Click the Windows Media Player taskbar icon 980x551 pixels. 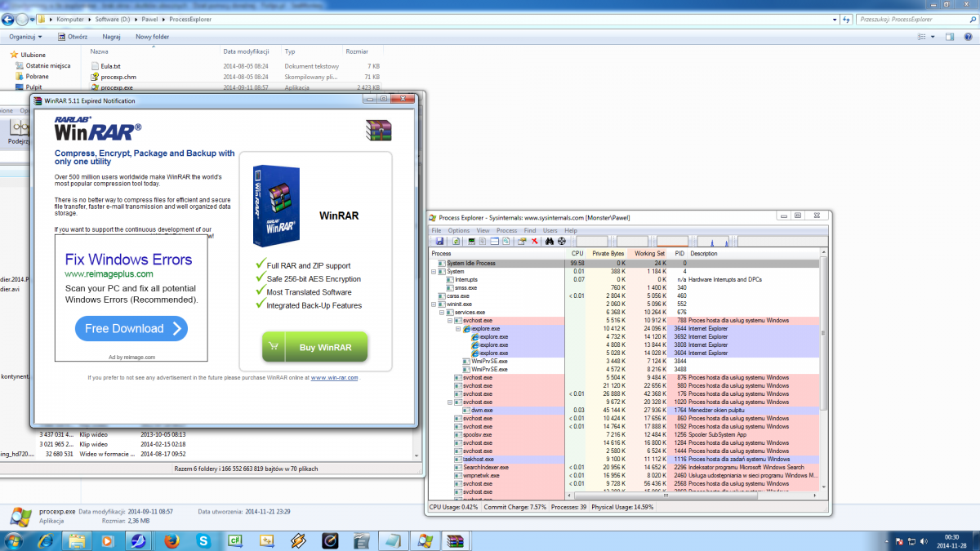(x=108, y=540)
